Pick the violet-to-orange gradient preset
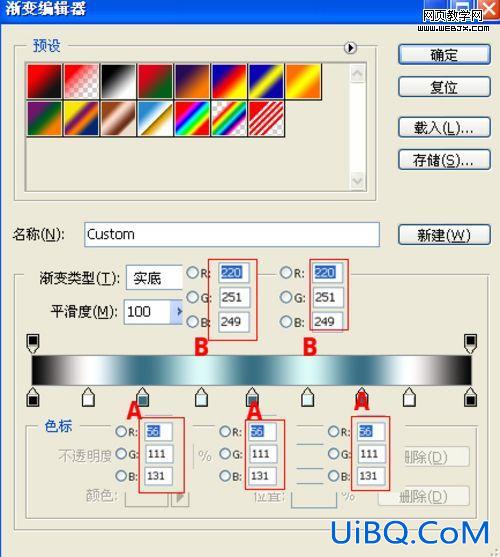This screenshot has height=557, width=500. pos(192,81)
